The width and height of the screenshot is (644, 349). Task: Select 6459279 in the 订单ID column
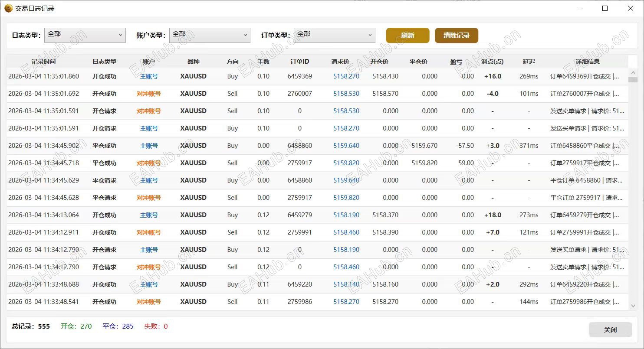click(300, 215)
